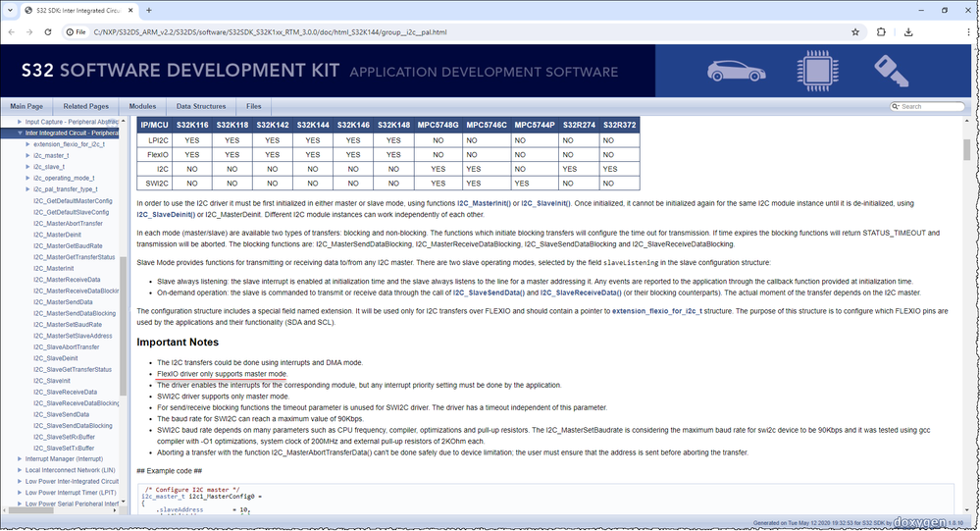The image size is (980, 531).
Task: Click the chip icon in the banner
Action: pos(817,71)
